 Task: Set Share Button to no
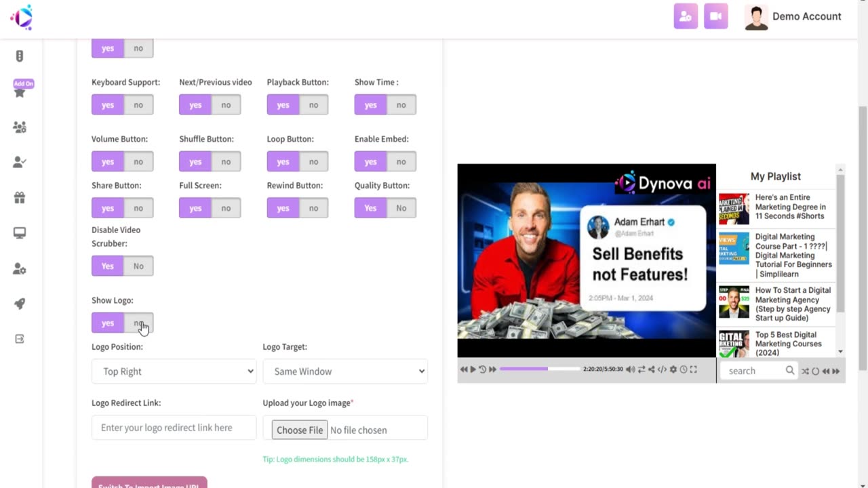138,208
